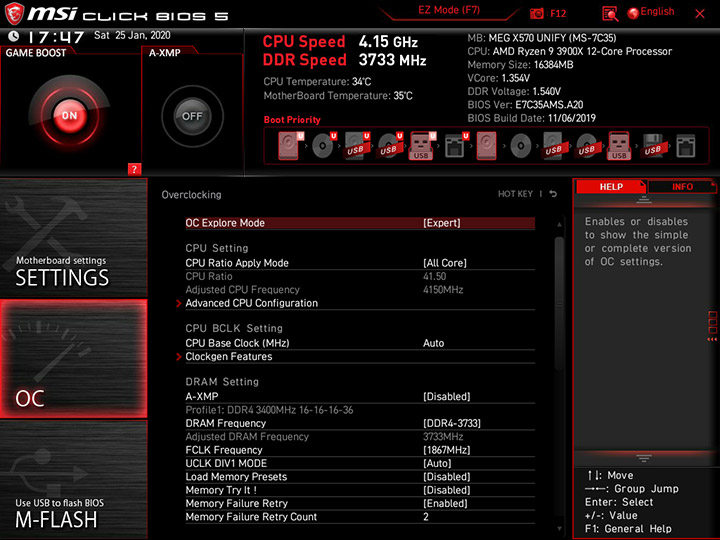Click the UEFI CD/DVD boot device icon

tap(324, 146)
